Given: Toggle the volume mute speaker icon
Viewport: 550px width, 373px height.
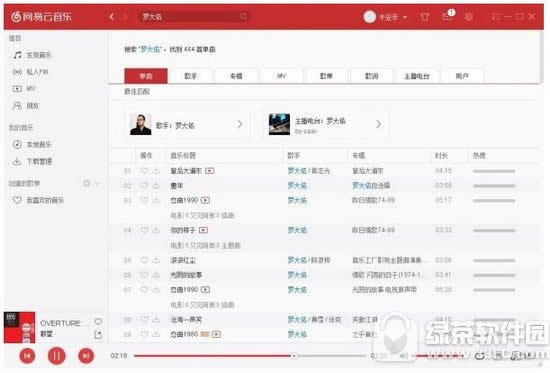Looking at the screenshot, I should 404,356.
